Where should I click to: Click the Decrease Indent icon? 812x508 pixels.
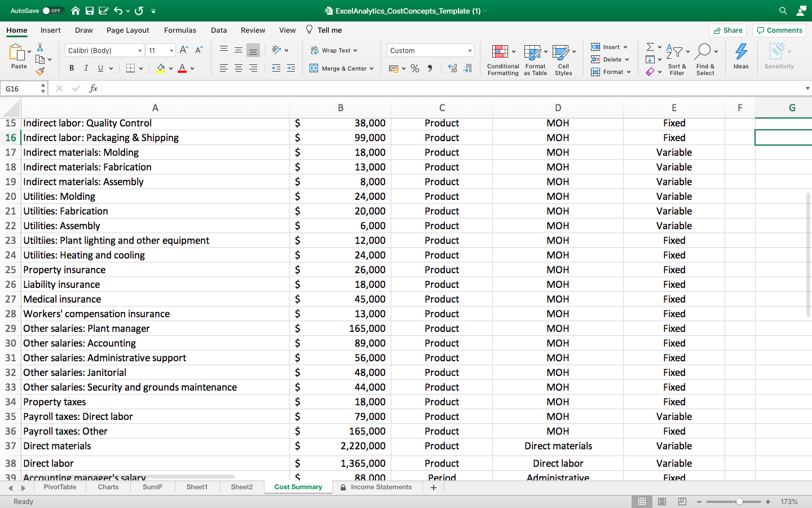coord(276,68)
